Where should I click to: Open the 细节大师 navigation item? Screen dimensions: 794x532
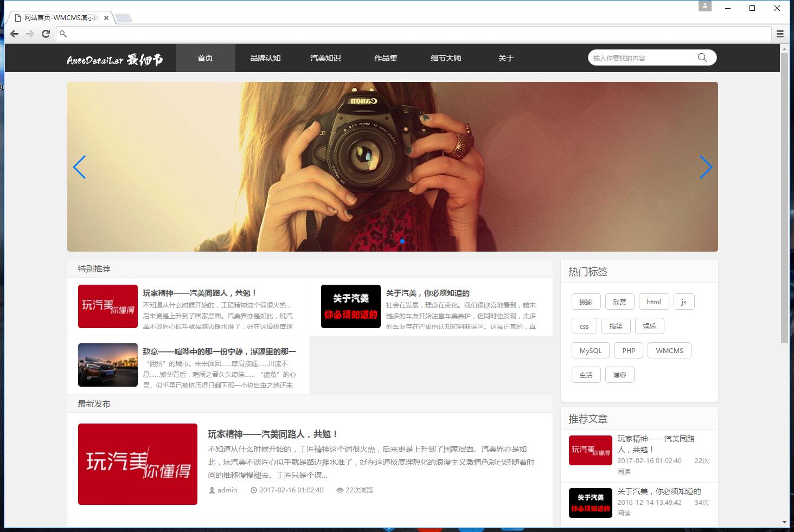point(446,58)
